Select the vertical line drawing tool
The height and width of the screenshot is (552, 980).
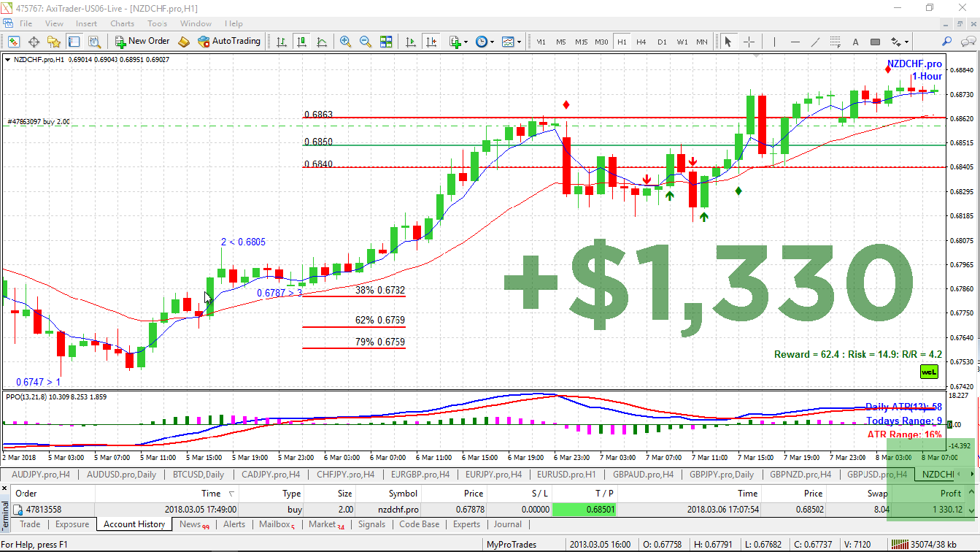[774, 42]
